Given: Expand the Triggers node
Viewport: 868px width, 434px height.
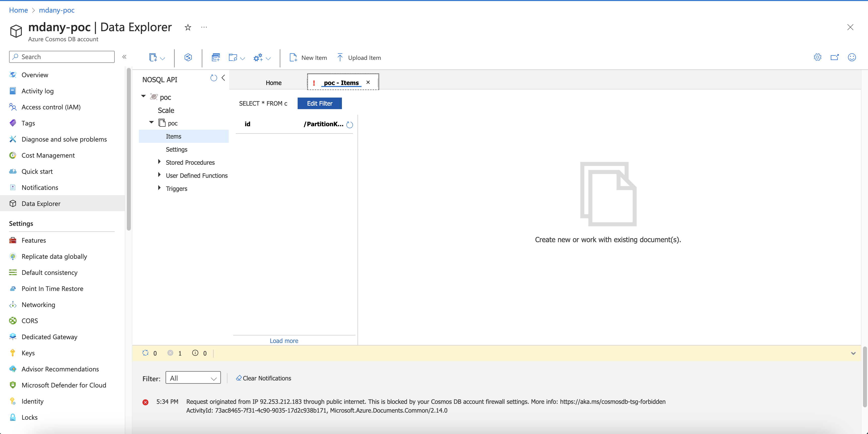Looking at the screenshot, I should 159,188.
